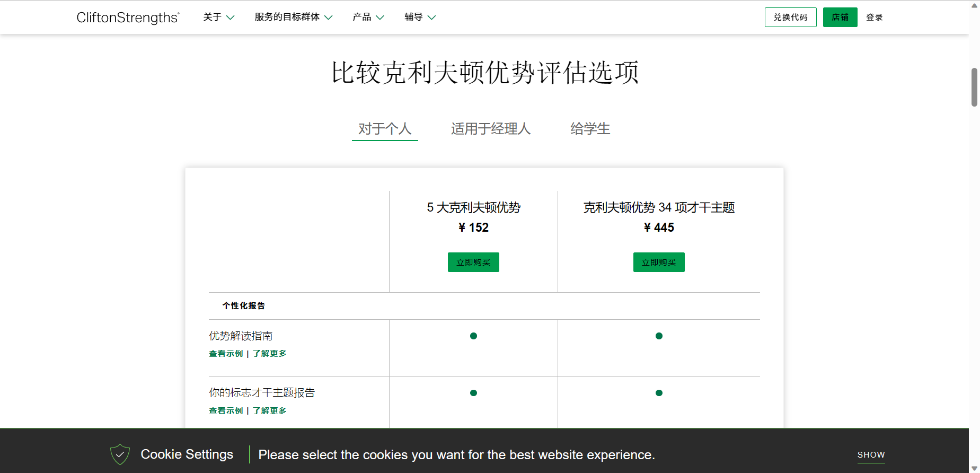Viewport: 980px width, 473px height.
Task: Click the scrollbar up arrow
Action: 974,5
